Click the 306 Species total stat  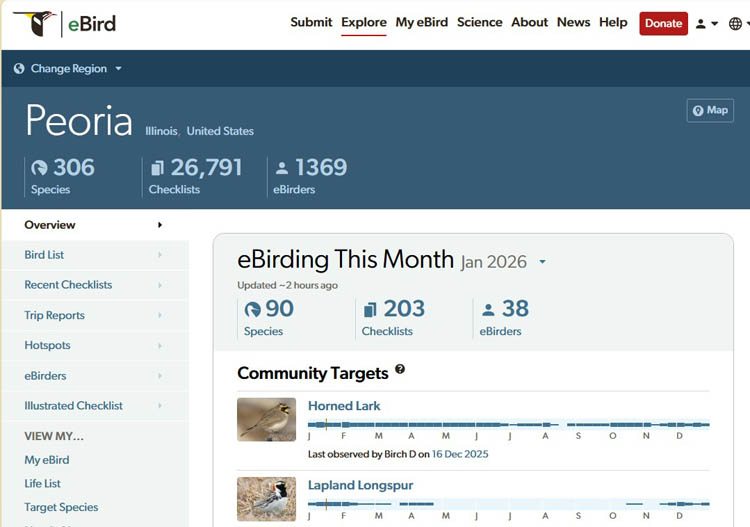tap(62, 176)
